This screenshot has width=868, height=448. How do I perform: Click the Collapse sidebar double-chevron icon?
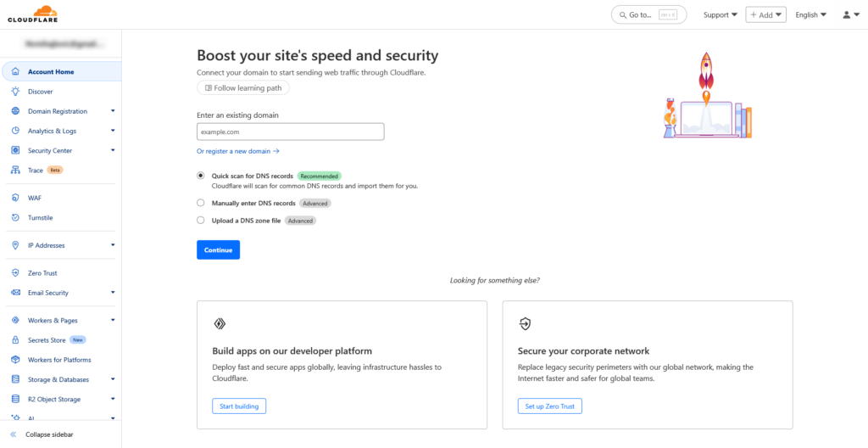point(14,434)
